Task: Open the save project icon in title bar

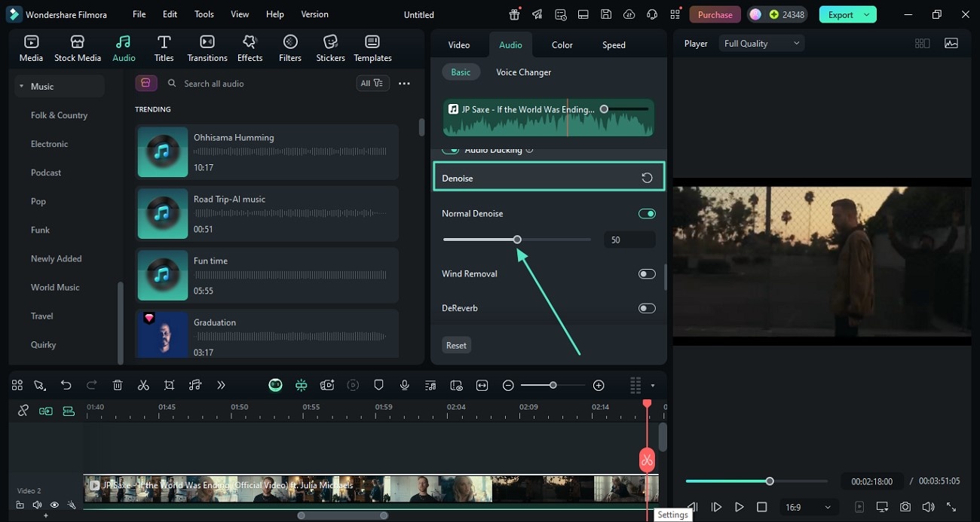Action: 606,14
